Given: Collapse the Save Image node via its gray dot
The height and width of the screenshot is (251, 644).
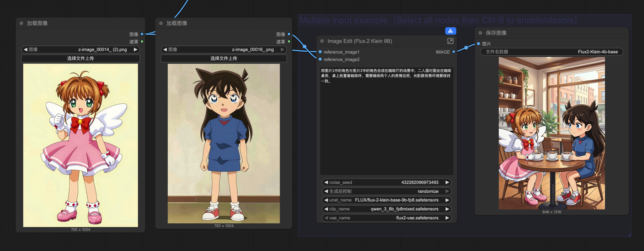Looking at the screenshot, I should click(480, 33).
